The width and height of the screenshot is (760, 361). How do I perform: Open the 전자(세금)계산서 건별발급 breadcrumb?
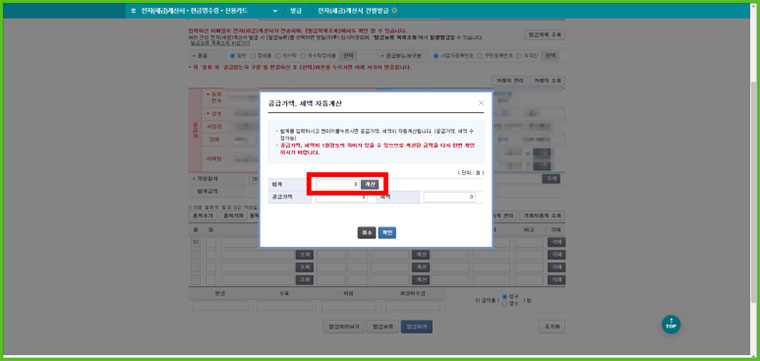[x=354, y=11]
